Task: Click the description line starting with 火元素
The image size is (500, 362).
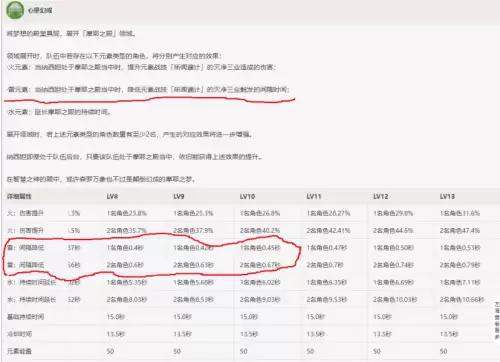Action: 141,67
